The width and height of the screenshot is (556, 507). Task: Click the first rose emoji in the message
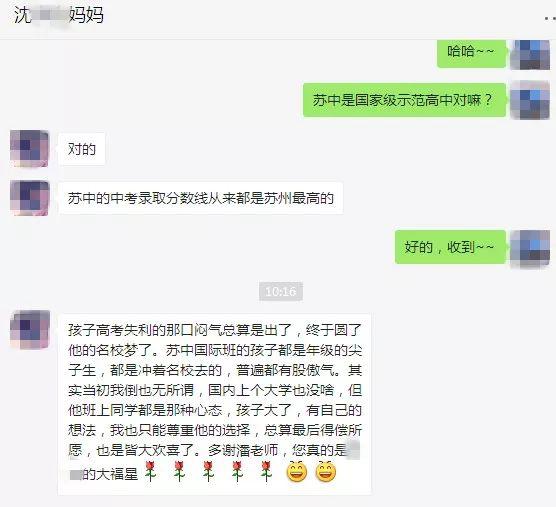(150, 472)
